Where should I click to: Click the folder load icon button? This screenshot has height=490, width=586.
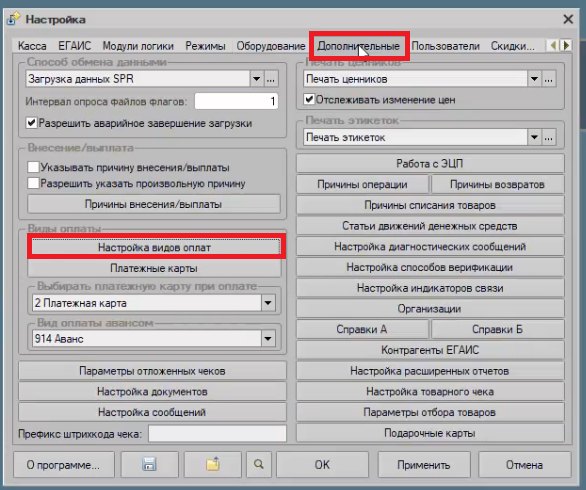point(213,465)
